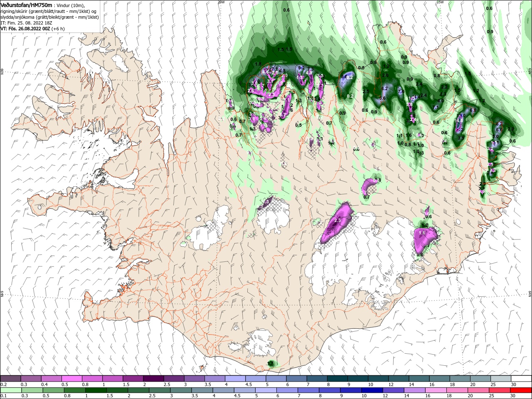Screen dimensions: 532x399
Task: Click the navy blue 10–12 swatch in bottom legend row
Action: click(372, 390)
